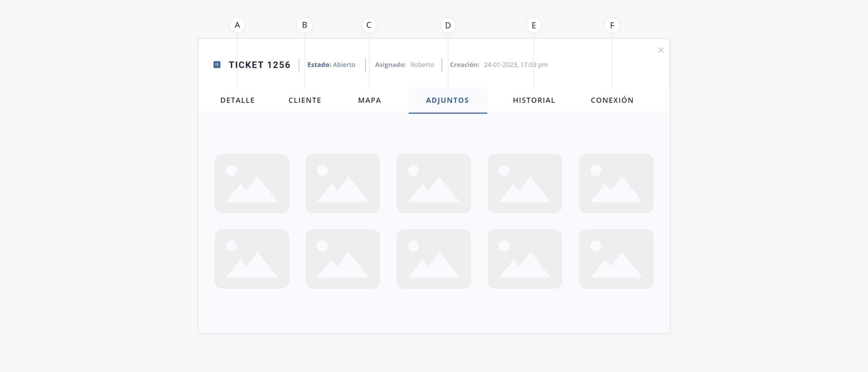Click the Estado: Abierto status label
868x372 pixels.
331,65
